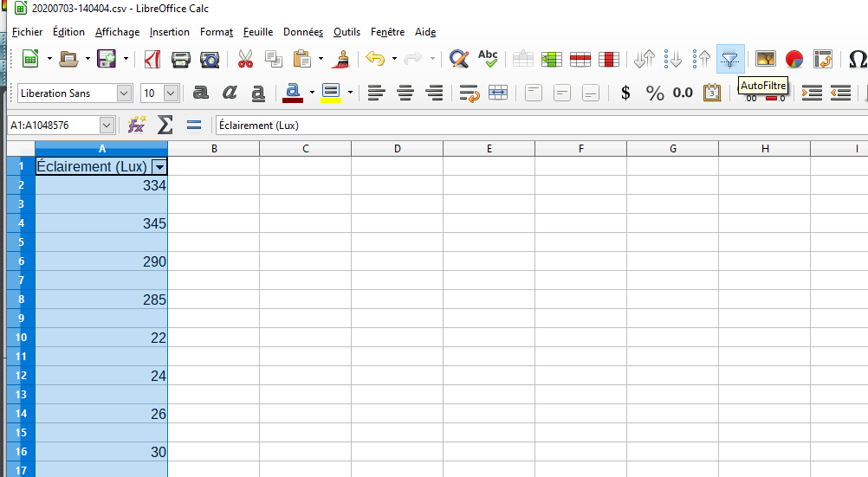Click the AutoFiltre funnel icon
Viewport: 868px width, 477px height.
coord(731,59)
